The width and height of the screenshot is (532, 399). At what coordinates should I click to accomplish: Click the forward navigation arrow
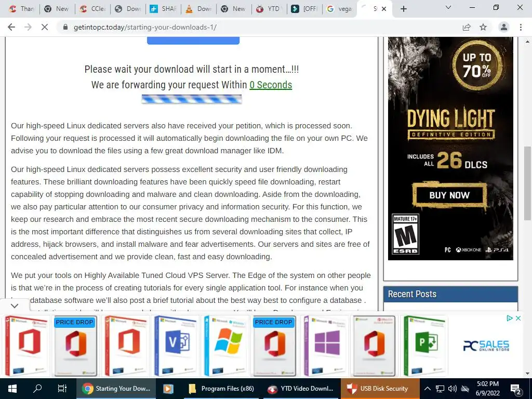(x=28, y=27)
